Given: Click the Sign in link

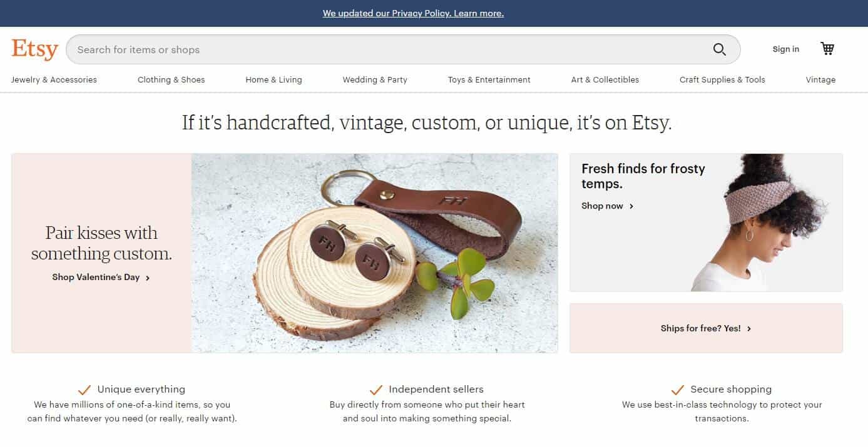Looking at the screenshot, I should (785, 49).
